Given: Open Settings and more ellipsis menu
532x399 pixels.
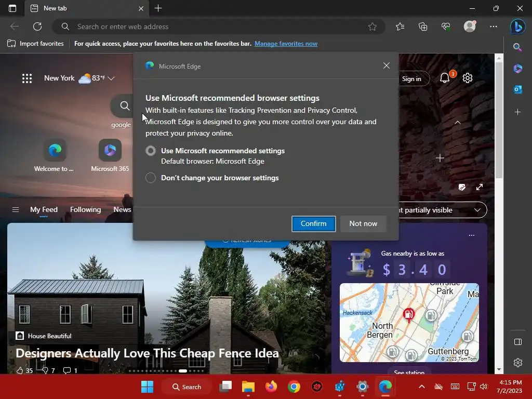Looking at the screenshot, I should pos(494,26).
